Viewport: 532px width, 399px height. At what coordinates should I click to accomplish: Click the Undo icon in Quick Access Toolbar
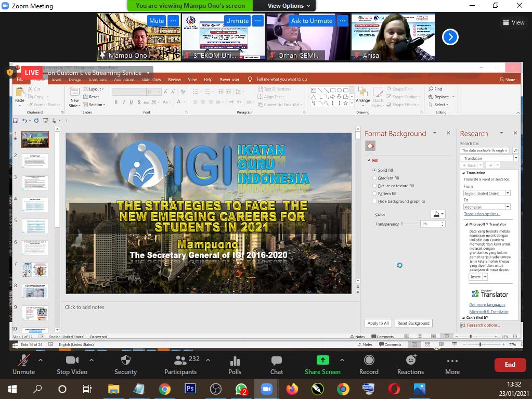tap(24, 121)
